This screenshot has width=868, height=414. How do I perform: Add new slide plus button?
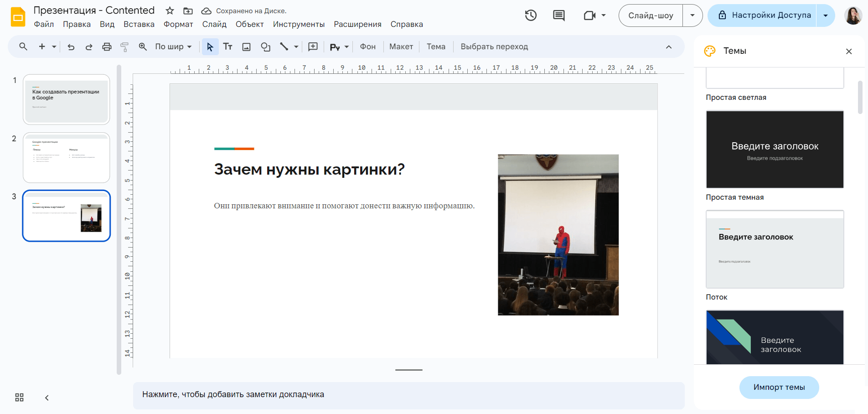[42, 47]
